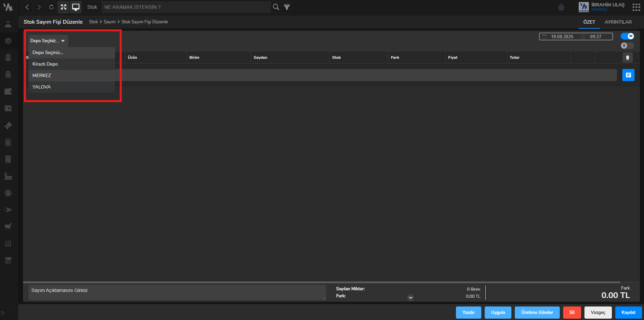Screen dimensions: 644x320
Task: Click the blue notes list icon
Action: [628, 75]
